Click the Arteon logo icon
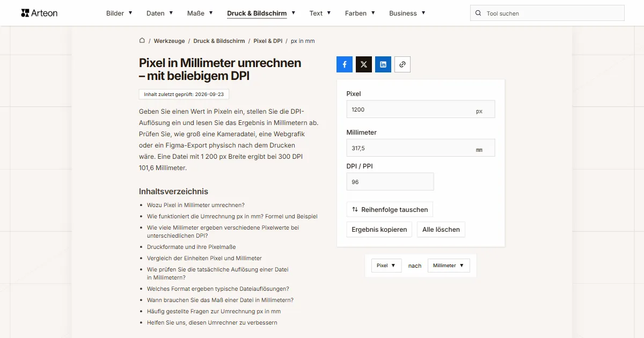Screen dimensions: 644x338 25,13
